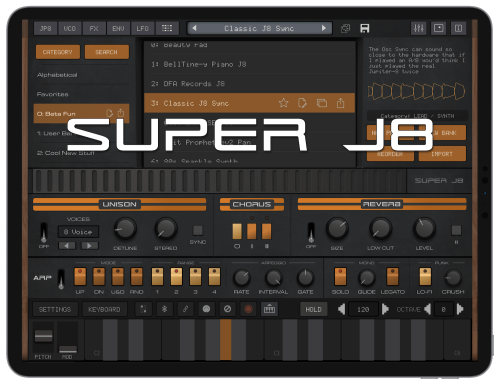The height and width of the screenshot is (385, 500).
Task: Click the SEARCH button
Action: pyautogui.click(x=106, y=52)
